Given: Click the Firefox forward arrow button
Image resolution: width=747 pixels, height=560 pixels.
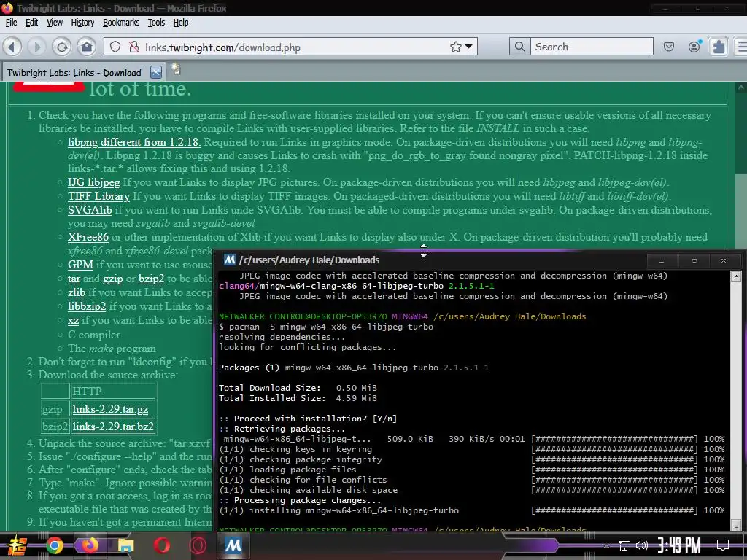Looking at the screenshot, I should 36,47.
